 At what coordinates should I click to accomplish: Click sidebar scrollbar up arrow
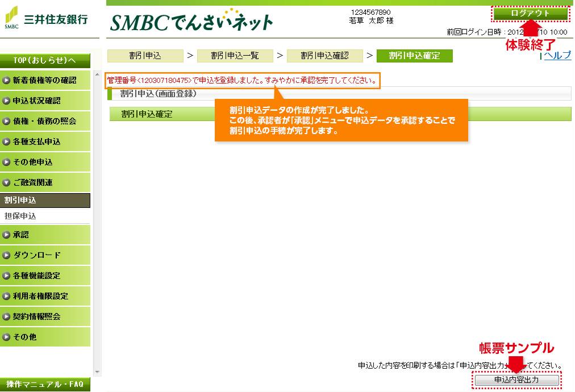pos(98,75)
